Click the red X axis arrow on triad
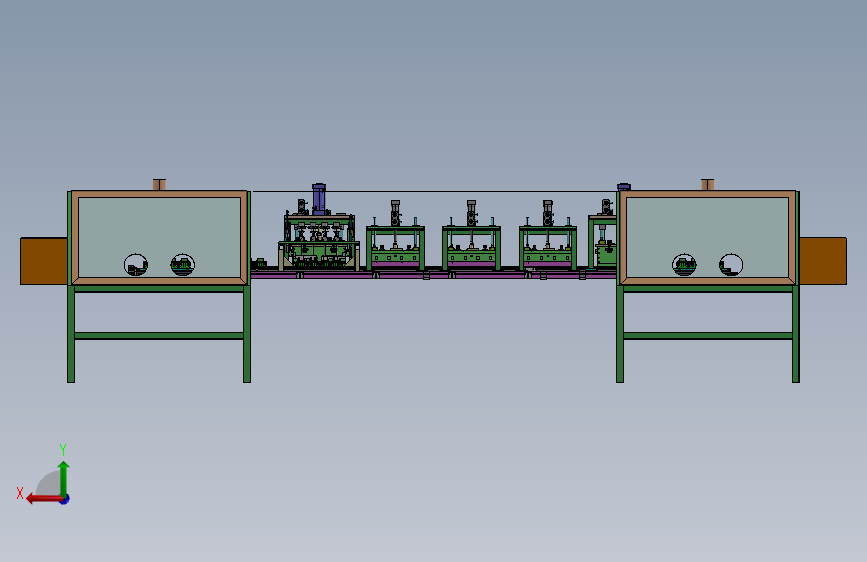This screenshot has width=867, height=562. [x=44, y=499]
